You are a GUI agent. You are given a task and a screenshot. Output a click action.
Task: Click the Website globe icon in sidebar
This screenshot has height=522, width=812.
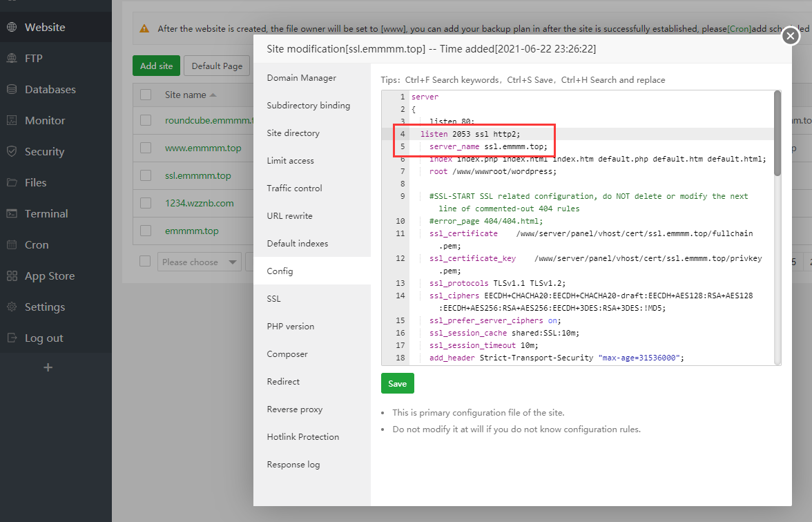pyautogui.click(x=12, y=28)
